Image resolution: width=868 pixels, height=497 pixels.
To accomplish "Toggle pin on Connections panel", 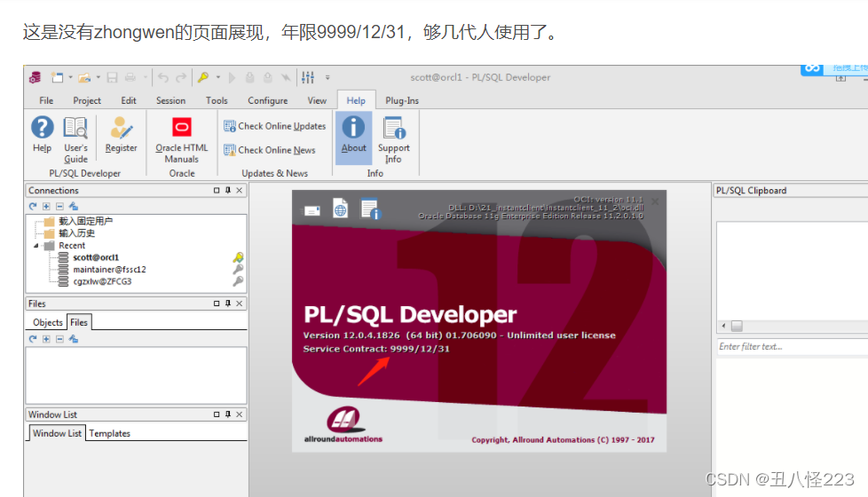I will click(227, 191).
